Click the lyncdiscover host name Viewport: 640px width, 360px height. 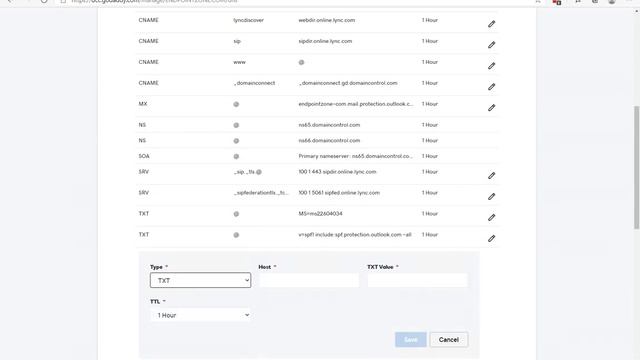click(249, 20)
